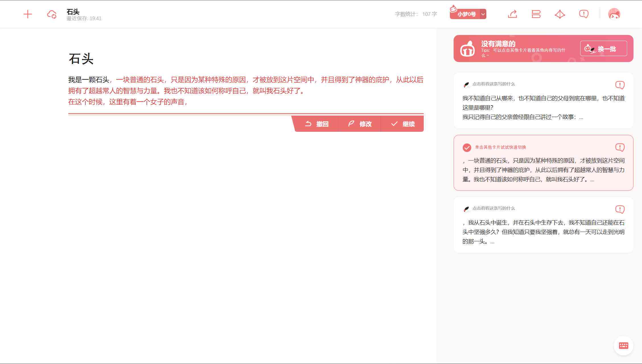This screenshot has width=642, height=364.
Task: Open the user avatar profile
Action: click(614, 14)
